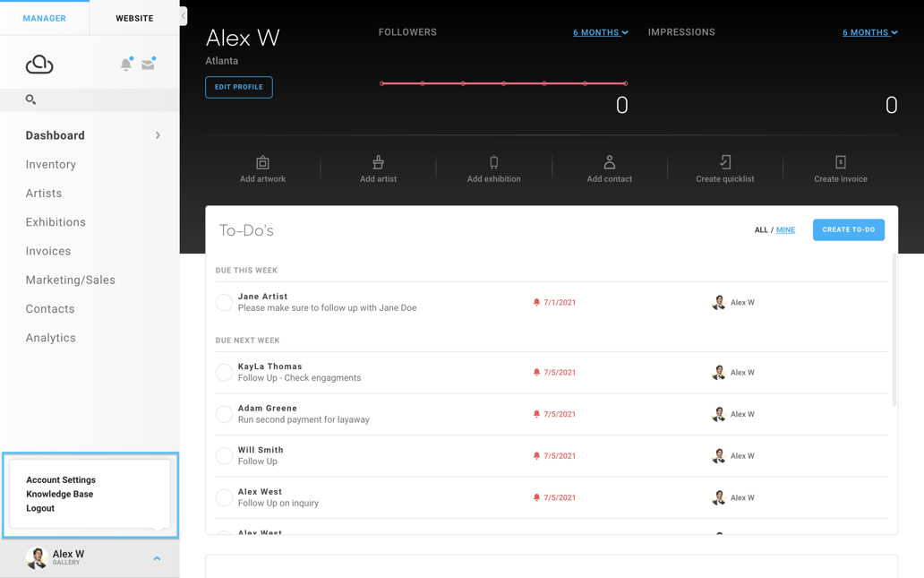This screenshot has width=924, height=578.
Task: Complete the Adam Greene layaway to-do
Action: click(x=225, y=414)
